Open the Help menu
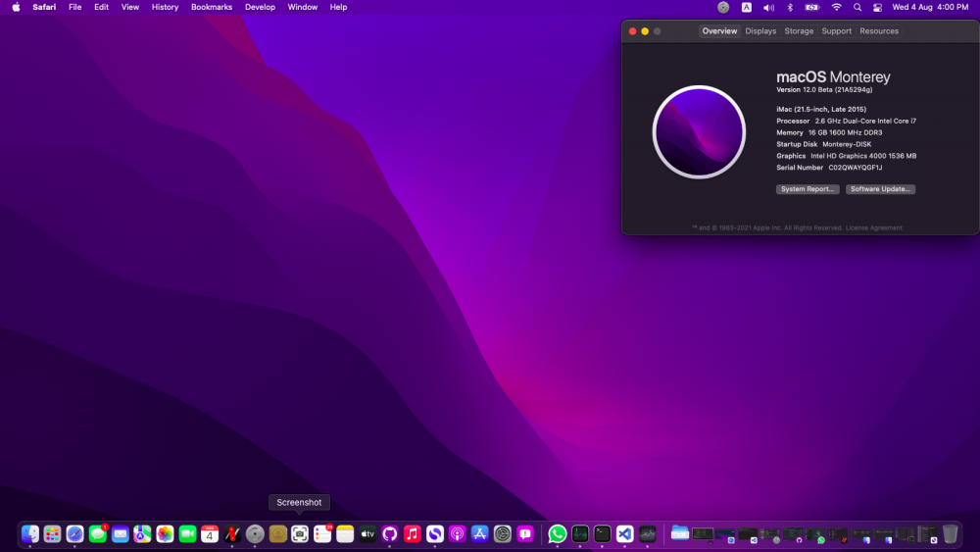The width and height of the screenshot is (980, 552). pos(338,8)
